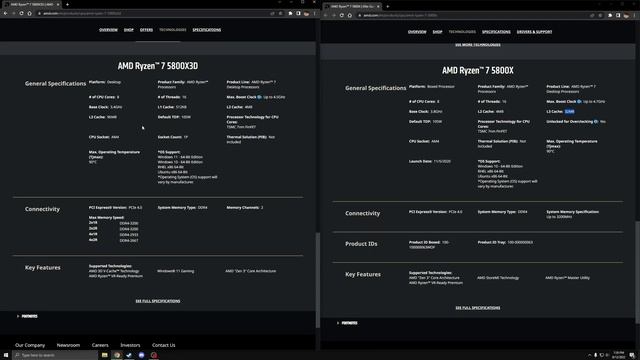Click profile avatar in right browser window
Viewport: 640px width, 360px height.
[x=627, y=15]
